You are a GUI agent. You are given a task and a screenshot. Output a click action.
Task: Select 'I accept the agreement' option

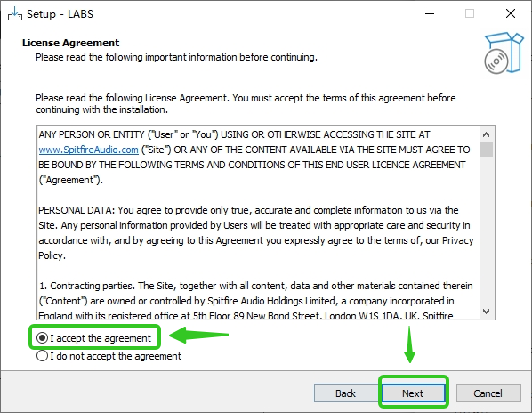pos(94,338)
